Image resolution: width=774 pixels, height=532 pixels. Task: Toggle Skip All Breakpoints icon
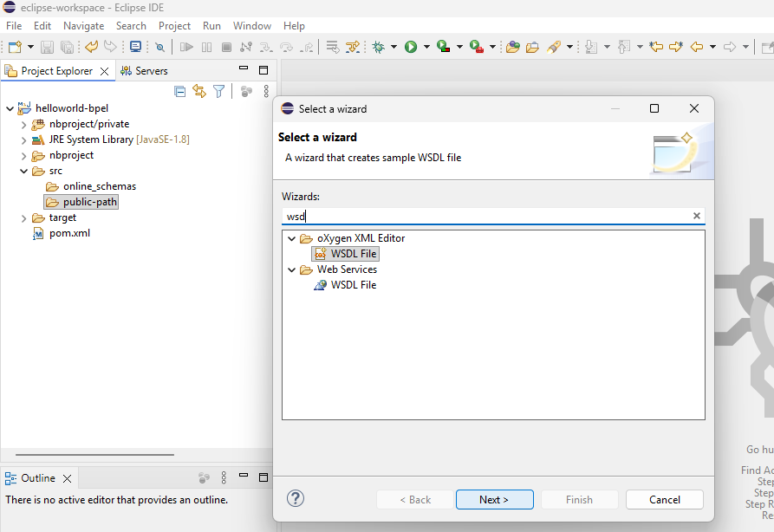(x=159, y=47)
